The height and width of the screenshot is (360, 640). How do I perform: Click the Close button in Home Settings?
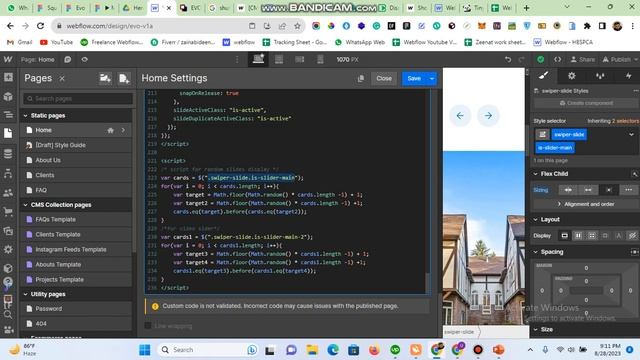coord(384,78)
